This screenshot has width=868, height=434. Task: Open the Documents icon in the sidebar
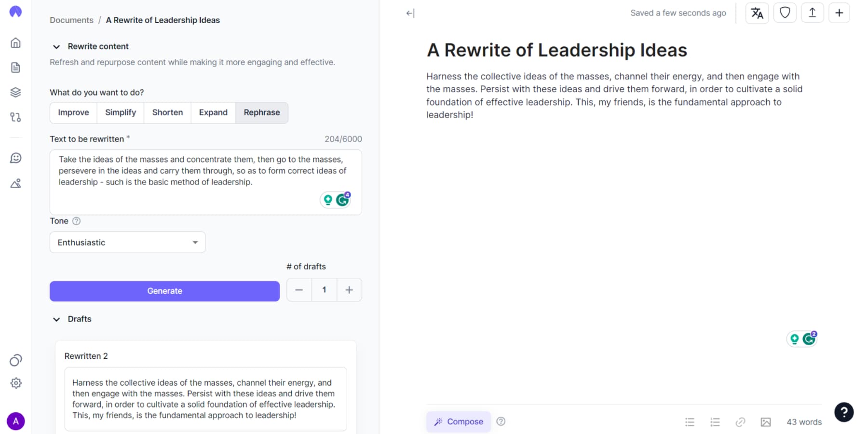pos(15,68)
